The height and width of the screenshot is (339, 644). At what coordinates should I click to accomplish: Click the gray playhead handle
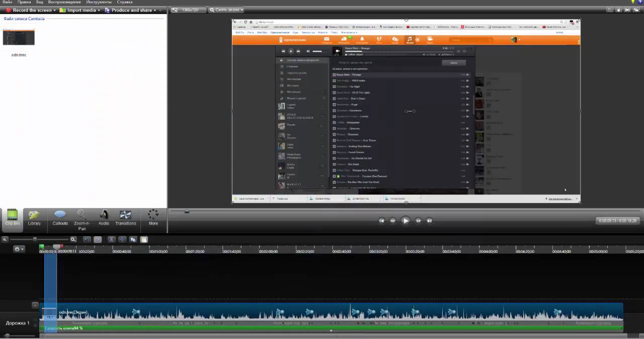point(56,246)
